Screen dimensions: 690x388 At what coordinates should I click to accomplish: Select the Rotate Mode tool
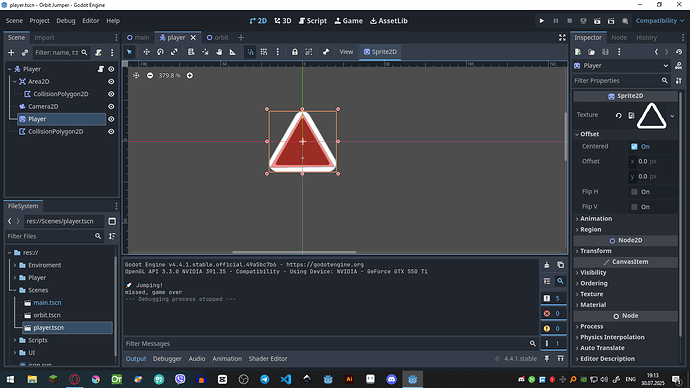pos(160,52)
